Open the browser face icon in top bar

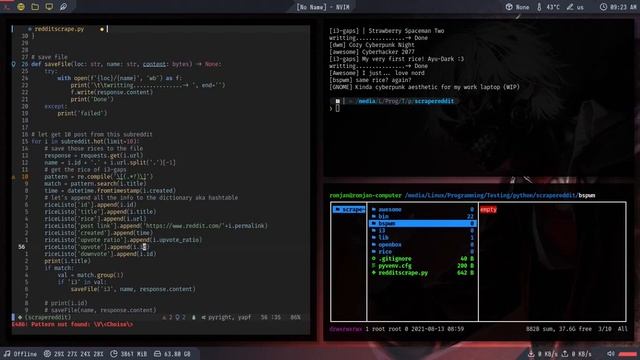tap(21, 7)
